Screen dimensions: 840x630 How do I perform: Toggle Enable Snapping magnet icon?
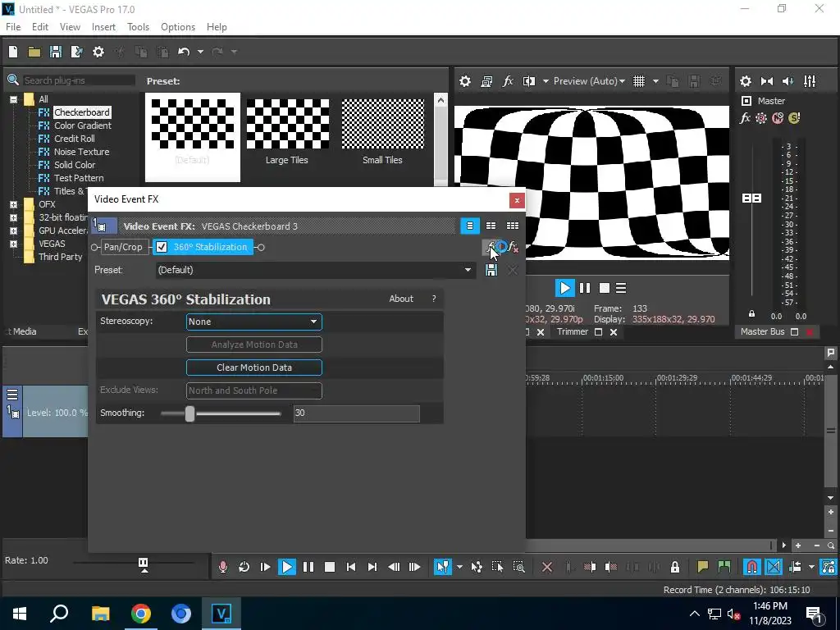[x=752, y=567]
